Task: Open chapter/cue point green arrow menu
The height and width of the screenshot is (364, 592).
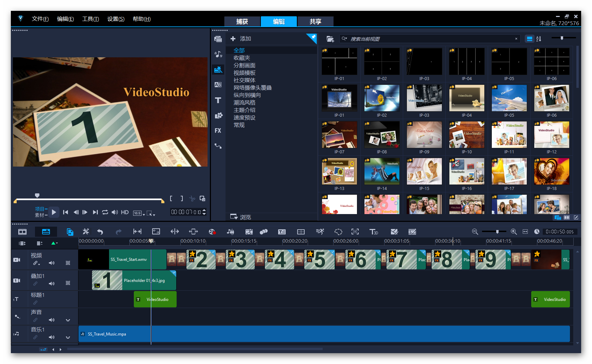Action: coord(54,243)
